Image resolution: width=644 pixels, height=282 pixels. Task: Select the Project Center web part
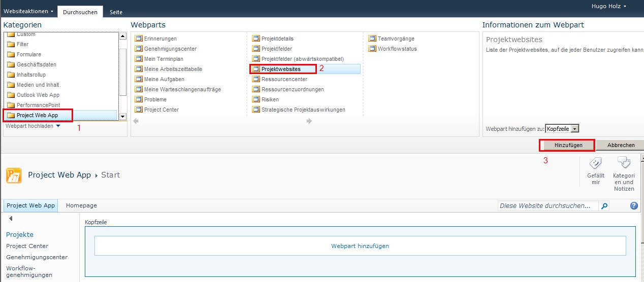pyautogui.click(x=157, y=110)
